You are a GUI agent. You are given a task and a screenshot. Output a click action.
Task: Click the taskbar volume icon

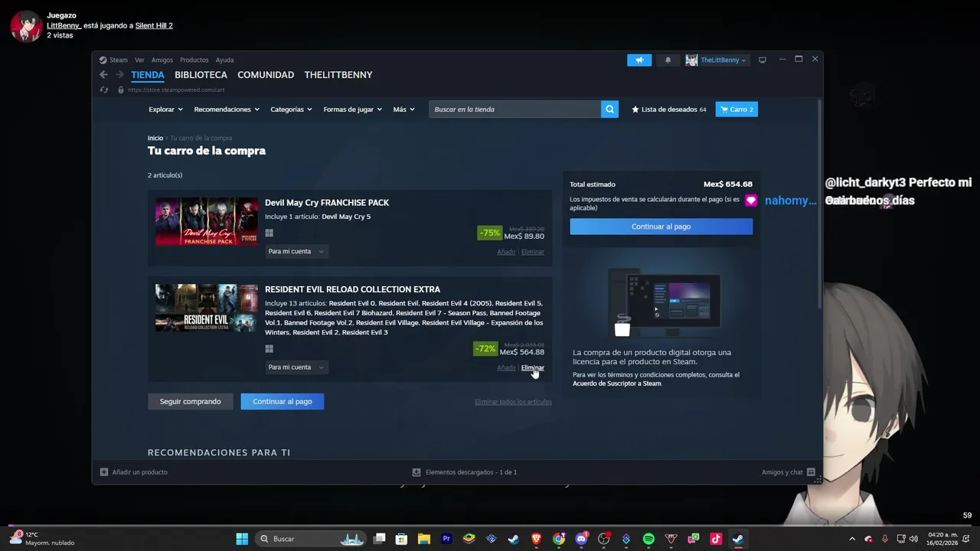[x=913, y=539]
